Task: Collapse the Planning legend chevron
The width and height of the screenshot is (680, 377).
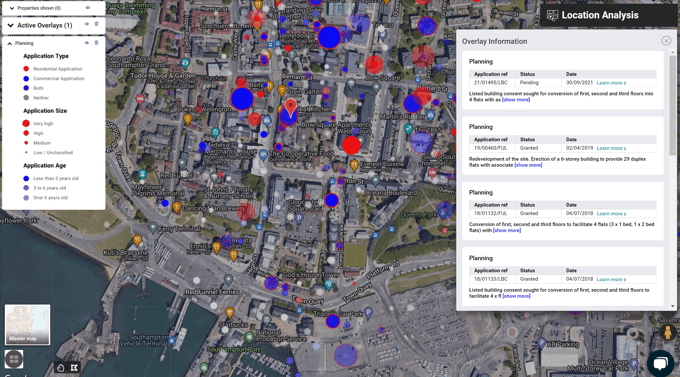Action: coord(10,43)
